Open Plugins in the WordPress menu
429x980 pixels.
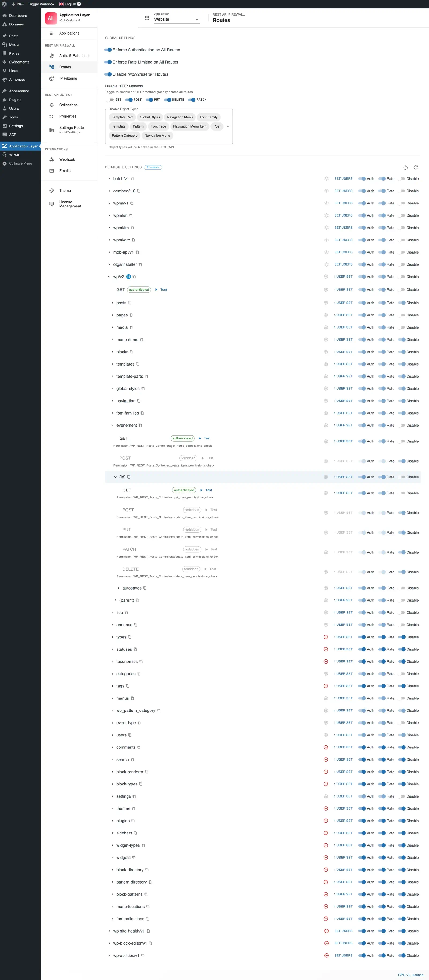coord(15,100)
